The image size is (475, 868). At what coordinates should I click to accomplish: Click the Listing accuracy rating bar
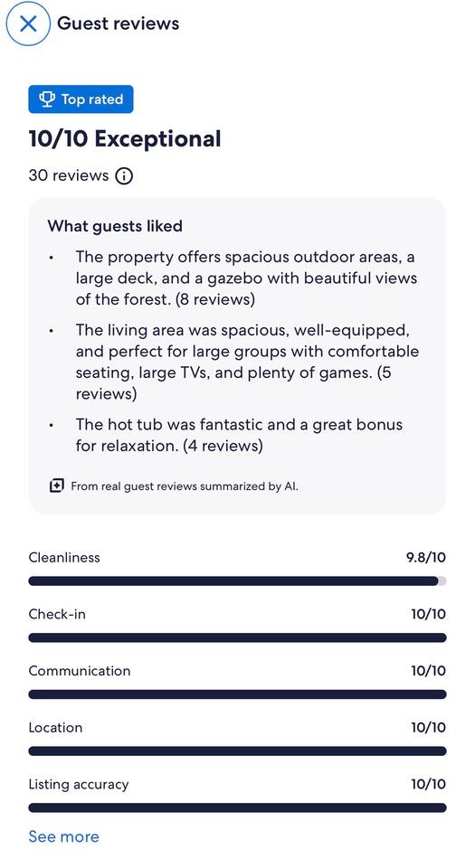[x=237, y=807]
